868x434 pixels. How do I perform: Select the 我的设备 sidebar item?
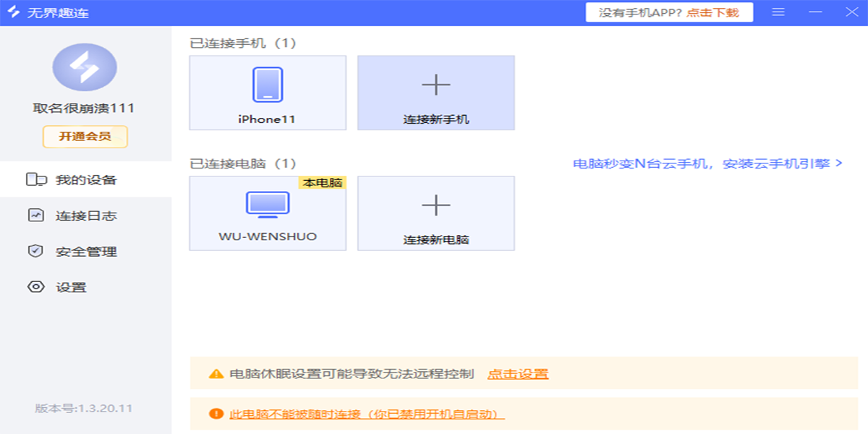pyautogui.click(x=69, y=179)
